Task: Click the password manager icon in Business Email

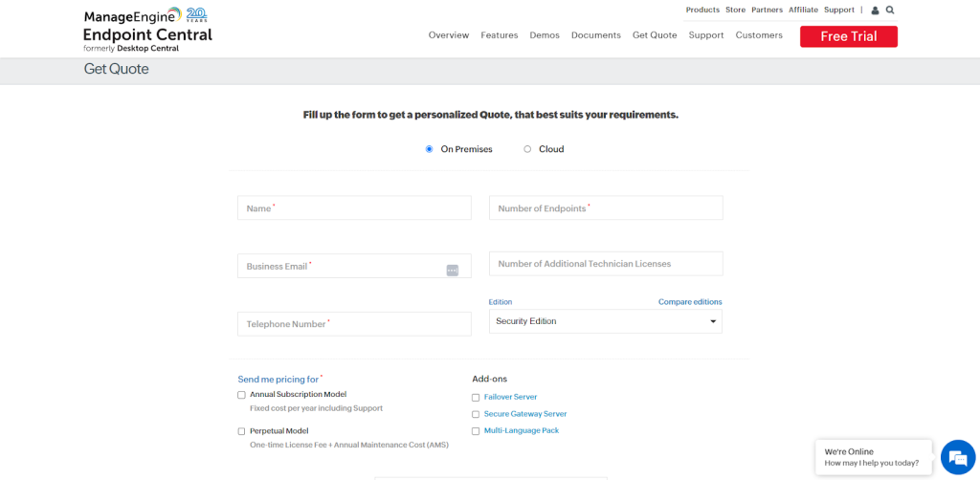Action: click(453, 271)
